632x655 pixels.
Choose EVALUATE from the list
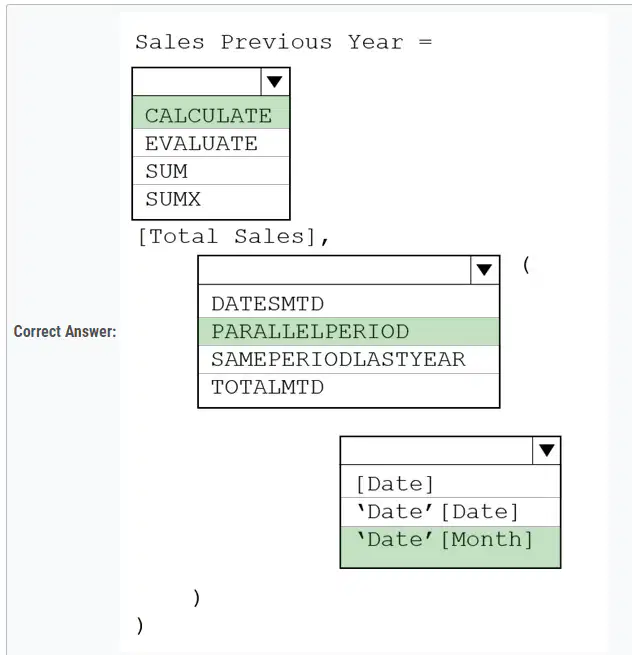tap(211, 143)
